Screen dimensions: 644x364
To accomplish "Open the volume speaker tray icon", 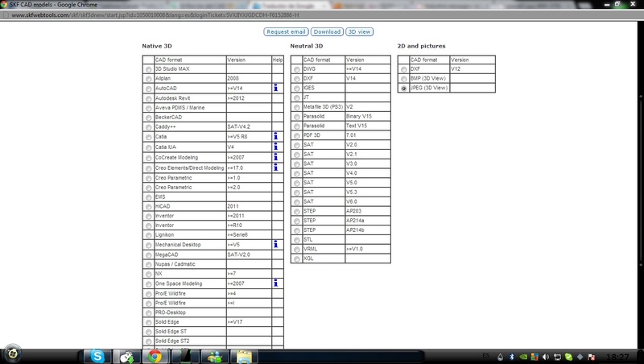I will (546, 357).
